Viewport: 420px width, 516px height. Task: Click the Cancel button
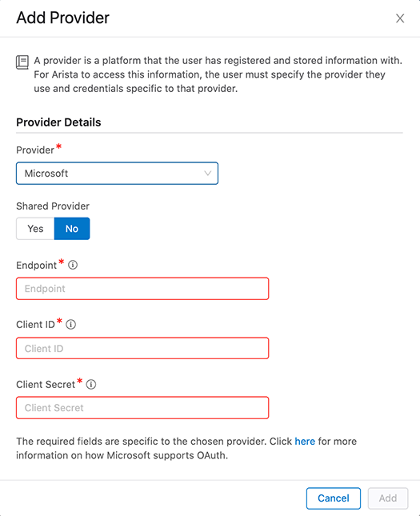(334, 498)
